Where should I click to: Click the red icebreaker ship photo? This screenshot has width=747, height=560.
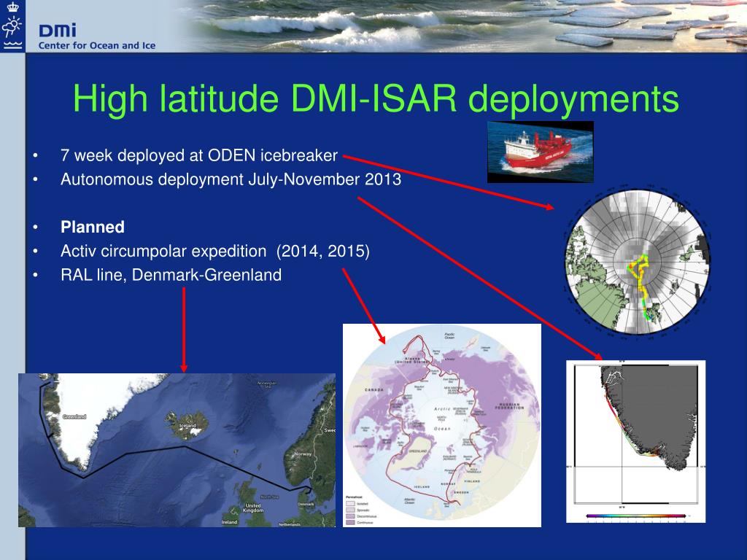click(541, 152)
